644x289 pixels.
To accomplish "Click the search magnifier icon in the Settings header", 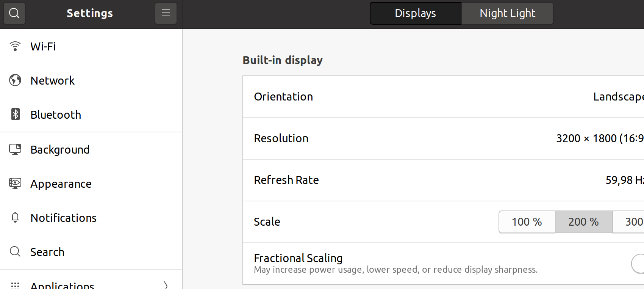I will click(14, 13).
